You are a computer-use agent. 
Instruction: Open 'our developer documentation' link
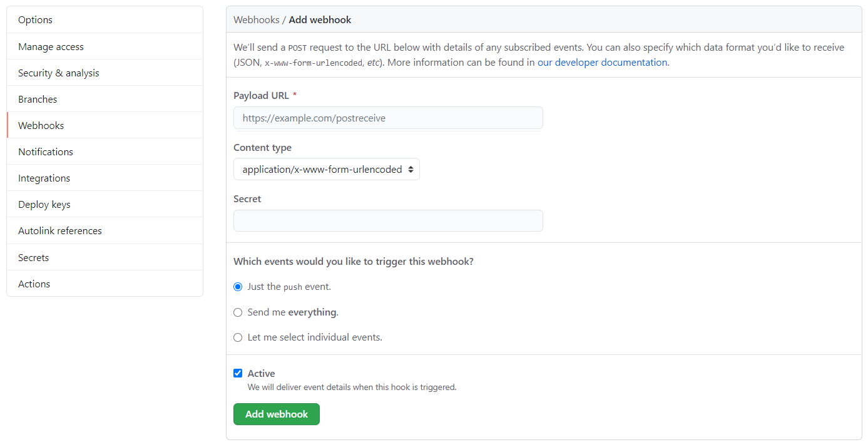coord(602,62)
